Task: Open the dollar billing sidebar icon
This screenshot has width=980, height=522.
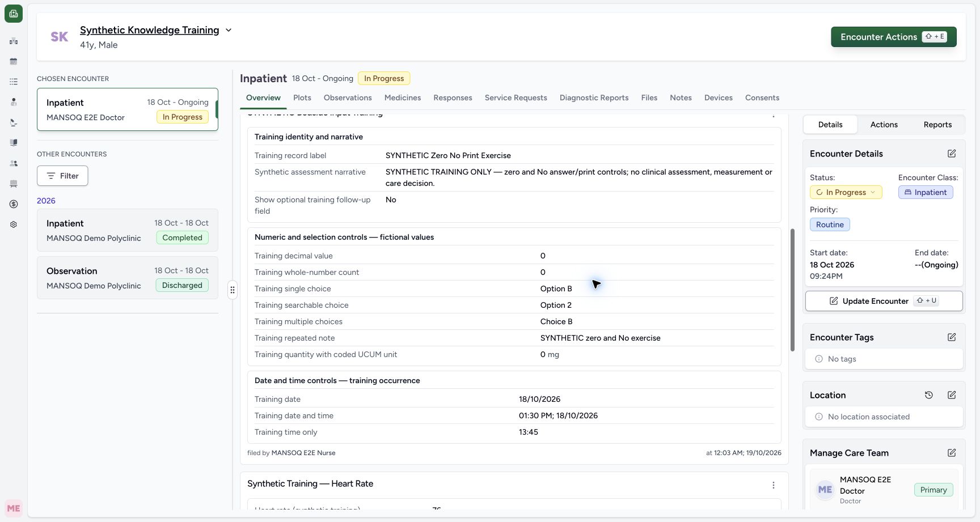Action: coord(14,204)
